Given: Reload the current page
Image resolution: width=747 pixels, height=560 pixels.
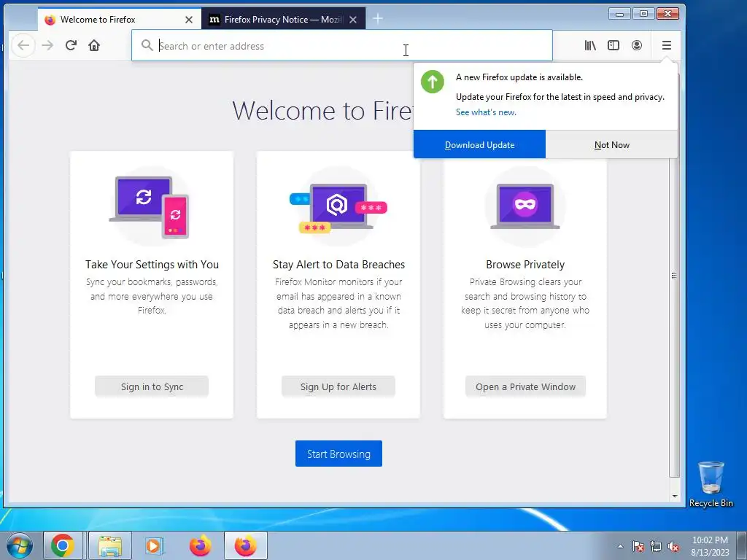Looking at the screenshot, I should pos(71,46).
